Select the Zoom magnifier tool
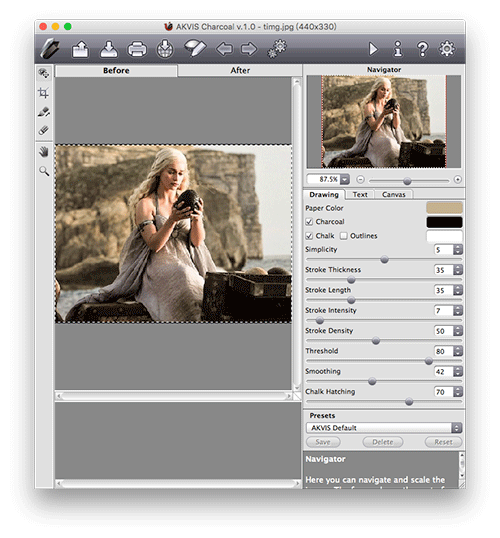This screenshot has height=538, width=500. pyautogui.click(x=44, y=171)
